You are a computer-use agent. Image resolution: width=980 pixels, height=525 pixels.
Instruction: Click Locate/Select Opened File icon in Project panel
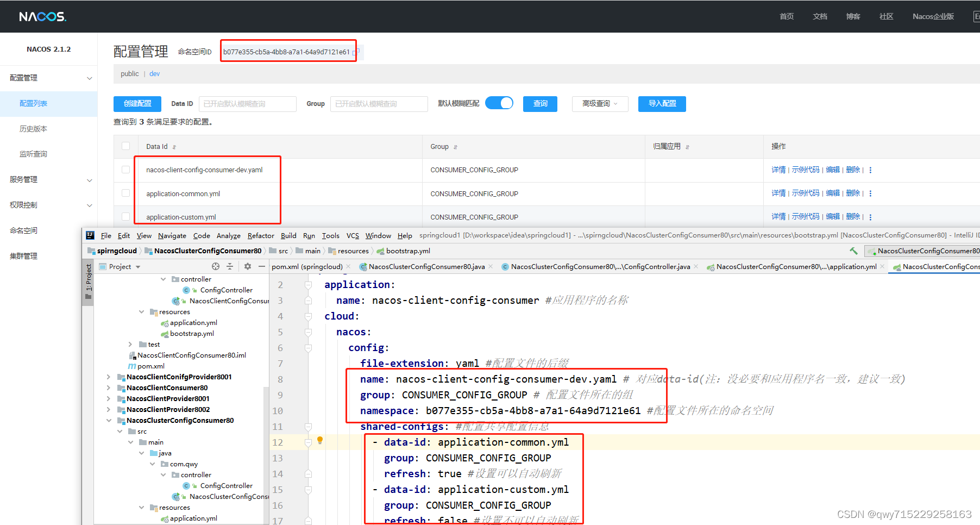tap(216, 266)
